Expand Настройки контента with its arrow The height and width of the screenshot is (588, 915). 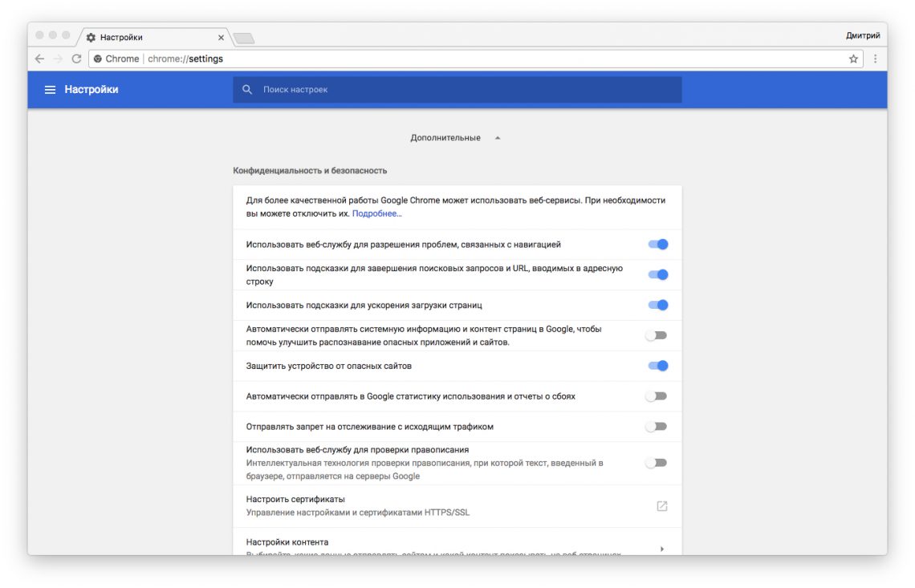tap(661, 549)
